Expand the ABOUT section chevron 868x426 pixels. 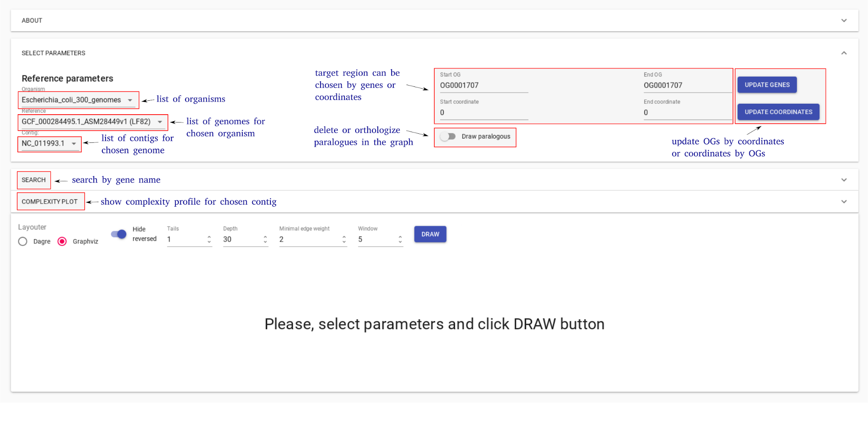tap(844, 20)
